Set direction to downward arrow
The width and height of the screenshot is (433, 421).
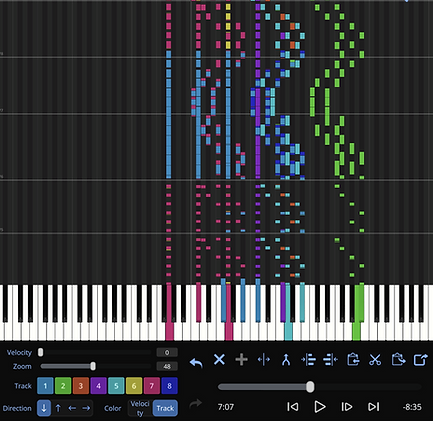point(44,408)
